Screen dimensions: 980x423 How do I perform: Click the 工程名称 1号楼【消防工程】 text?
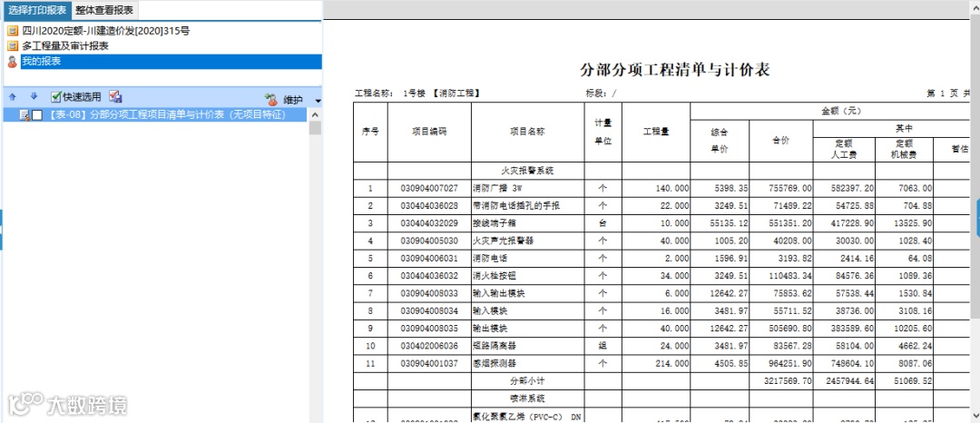point(416,93)
